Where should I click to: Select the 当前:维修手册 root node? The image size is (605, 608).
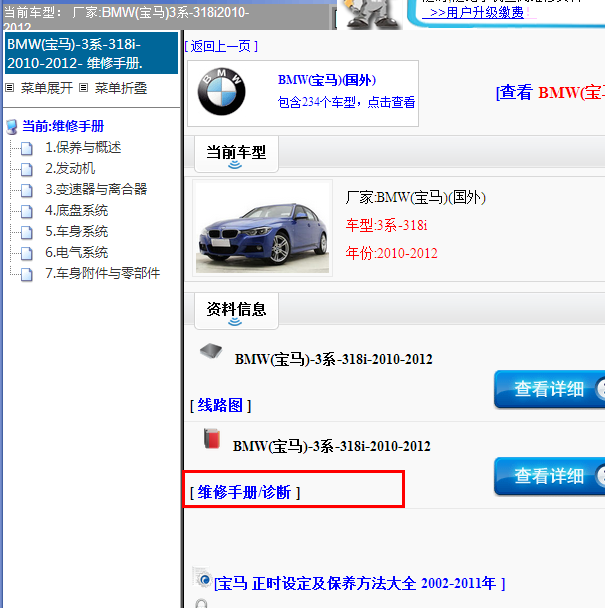tap(63, 126)
